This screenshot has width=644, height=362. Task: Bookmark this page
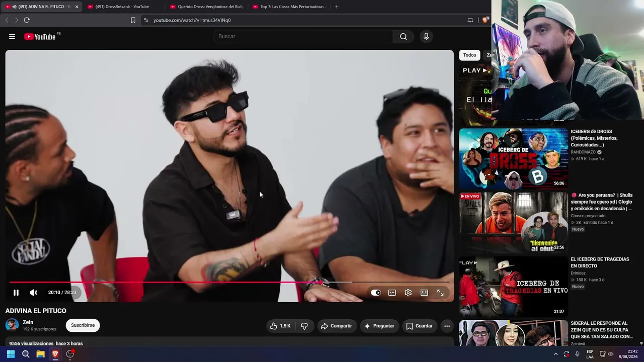point(133,20)
